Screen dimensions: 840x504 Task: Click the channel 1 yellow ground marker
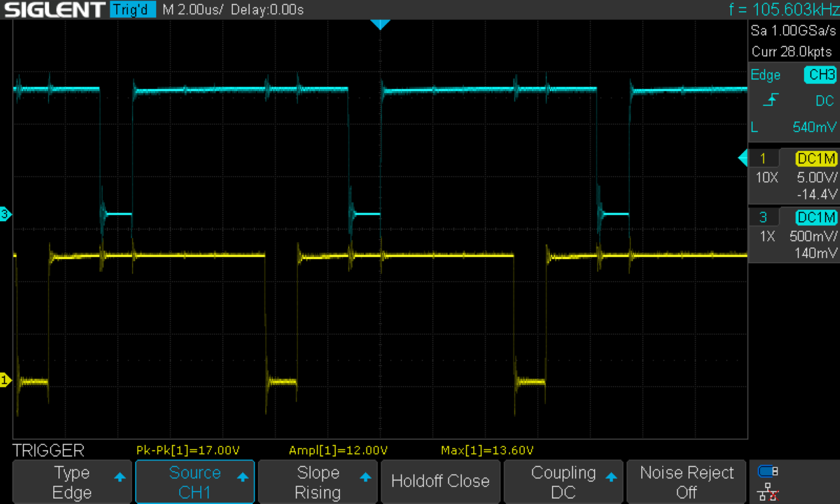5,380
